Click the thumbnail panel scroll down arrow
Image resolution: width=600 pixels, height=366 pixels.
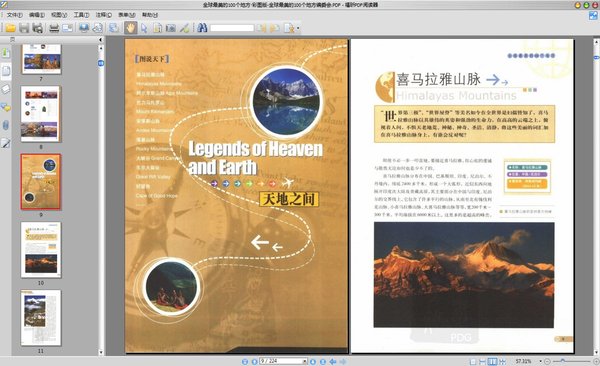[x=101, y=352]
